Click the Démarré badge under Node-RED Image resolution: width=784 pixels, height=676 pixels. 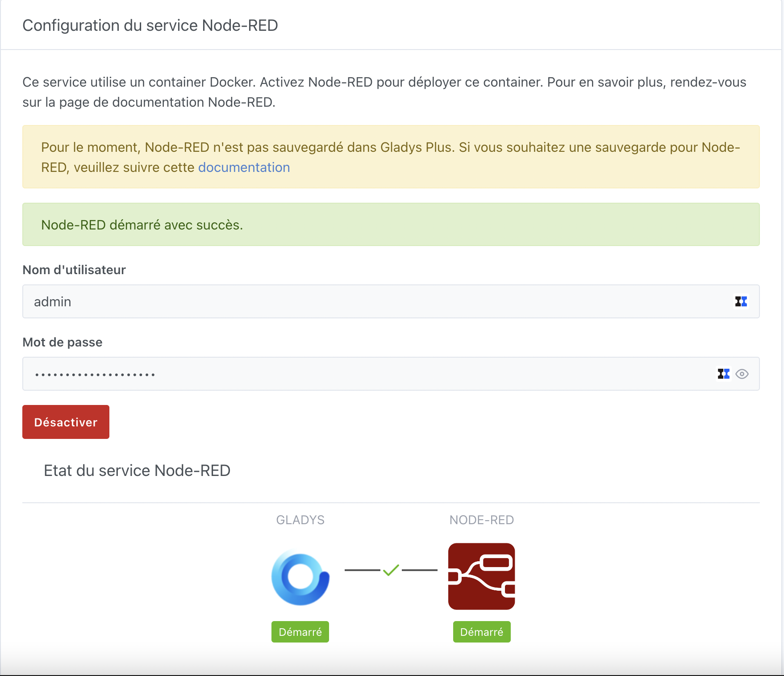click(x=482, y=632)
